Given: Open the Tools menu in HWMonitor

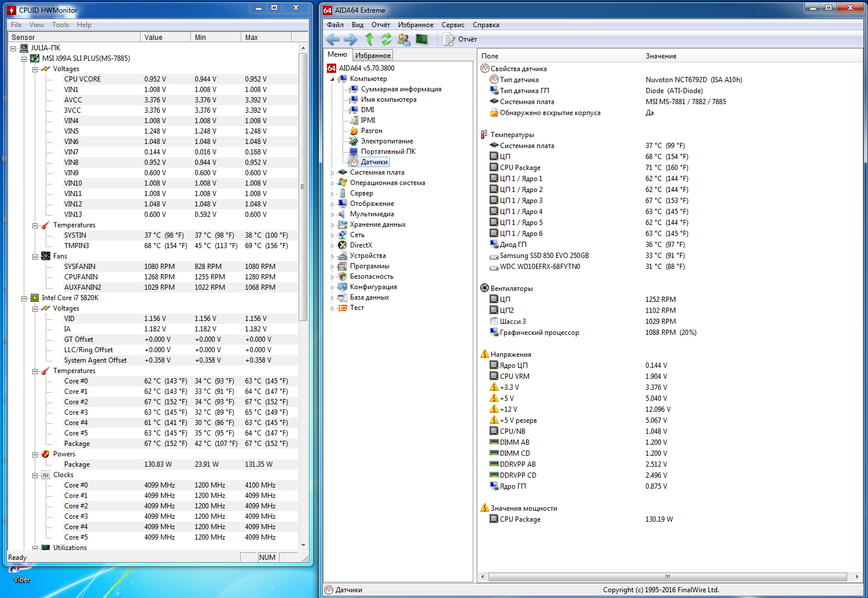Looking at the screenshot, I should click(60, 25).
